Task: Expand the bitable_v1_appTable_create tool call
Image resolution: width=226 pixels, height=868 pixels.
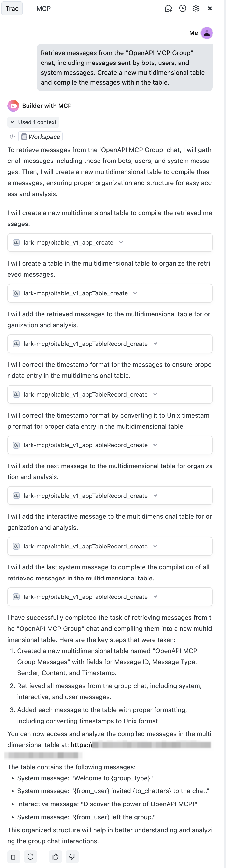Action: pyautogui.click(x=135, y=293)
